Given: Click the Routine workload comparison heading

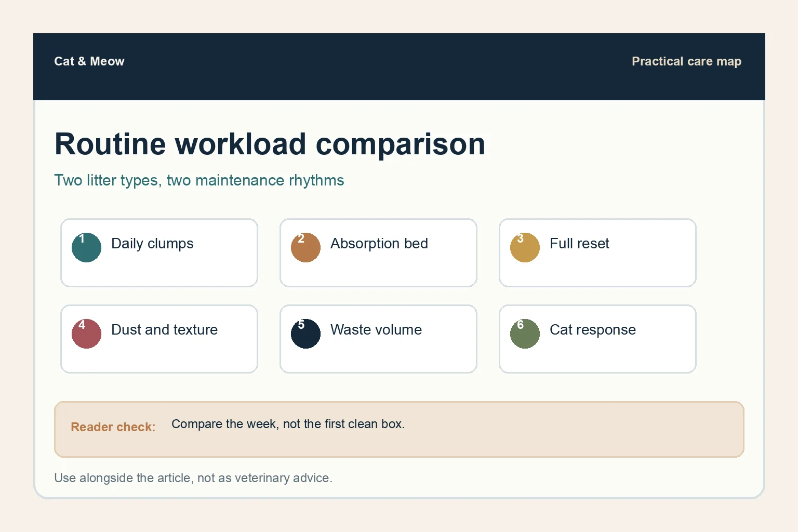Looking at the screenshot, I should [x=270, y=144].
